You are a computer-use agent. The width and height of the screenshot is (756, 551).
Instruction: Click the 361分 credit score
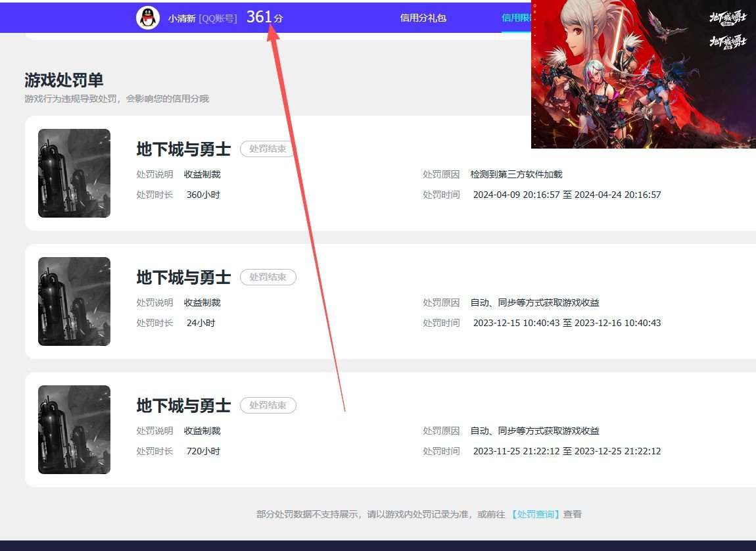point(264,17)
